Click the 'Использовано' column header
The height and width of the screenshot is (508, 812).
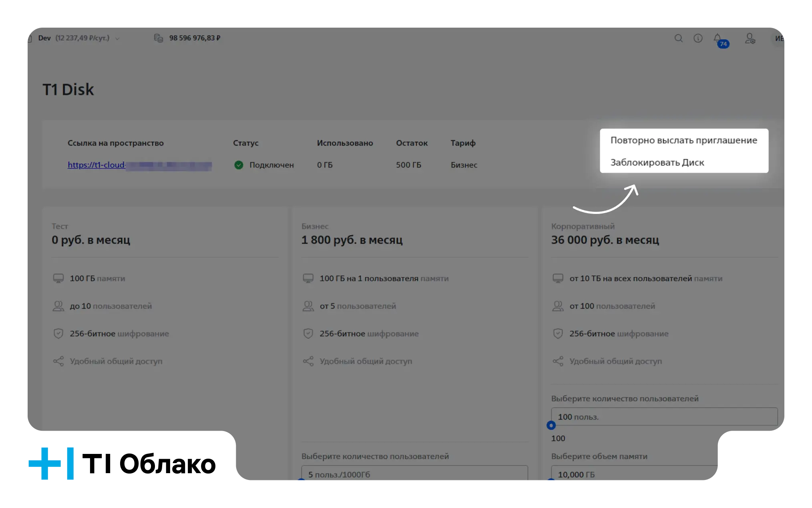[345, 143]
